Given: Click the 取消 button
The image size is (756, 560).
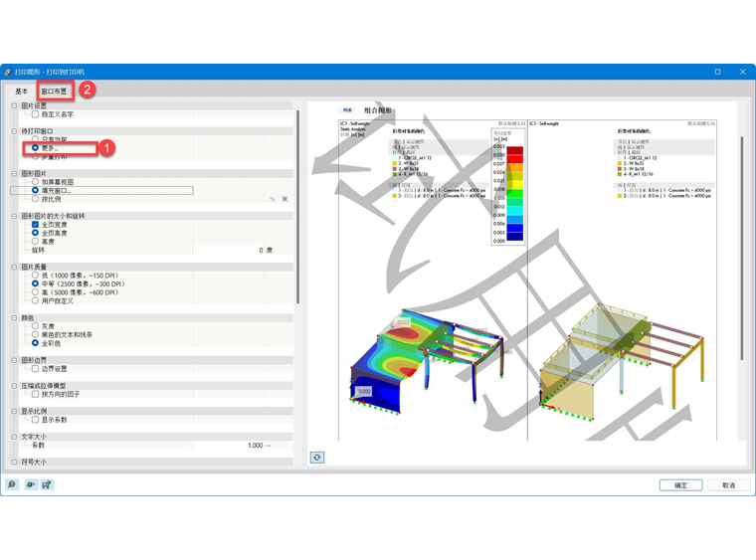Looking at the screenshot, I should tap(728, 485).
